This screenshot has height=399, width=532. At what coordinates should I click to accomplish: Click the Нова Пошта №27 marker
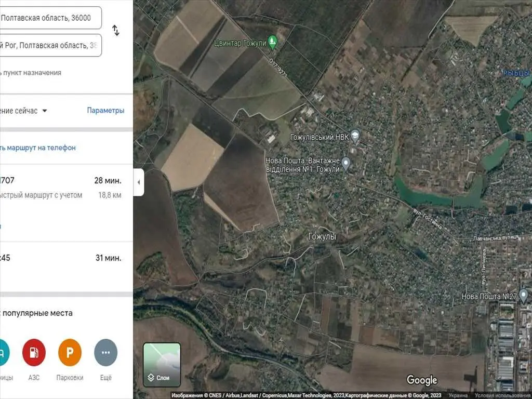(x=524, y=297)
